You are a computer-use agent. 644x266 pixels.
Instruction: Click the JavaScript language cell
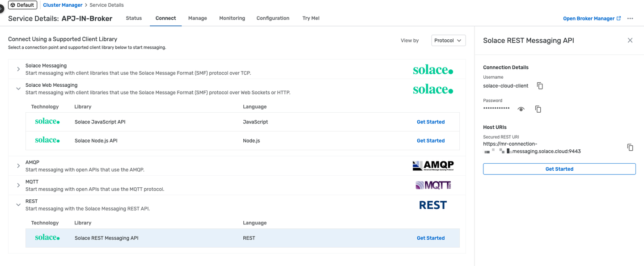(x=255, y=122)
